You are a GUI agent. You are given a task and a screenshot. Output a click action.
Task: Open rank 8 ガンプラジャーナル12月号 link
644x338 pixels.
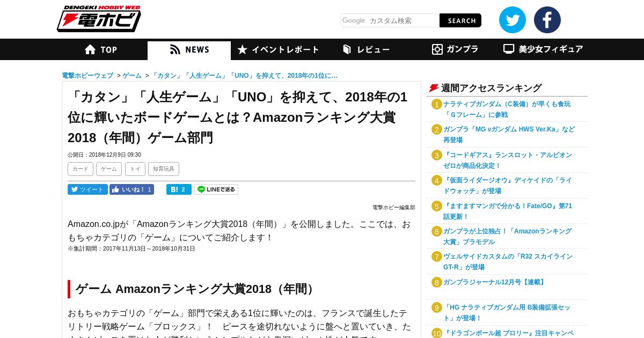[x=495, y=282]
